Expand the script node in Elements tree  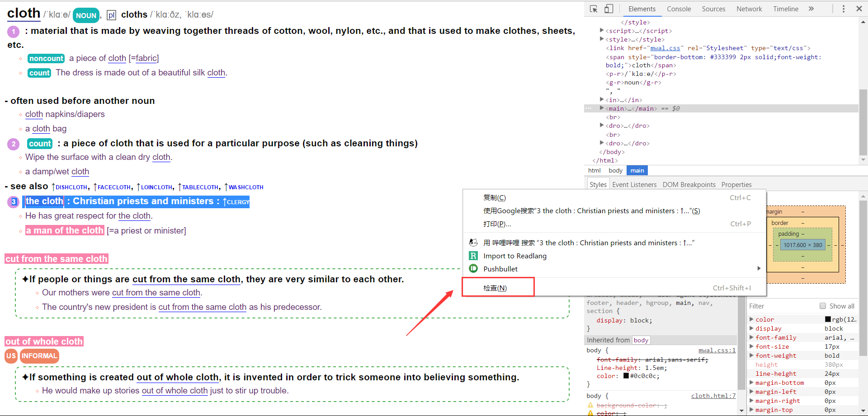point(602,31)
